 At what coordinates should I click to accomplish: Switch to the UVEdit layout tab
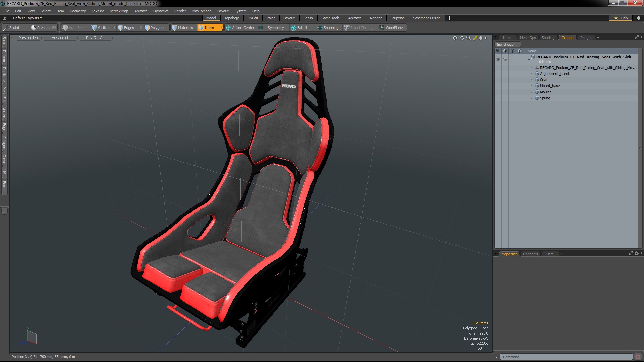(x=253, y=18)
